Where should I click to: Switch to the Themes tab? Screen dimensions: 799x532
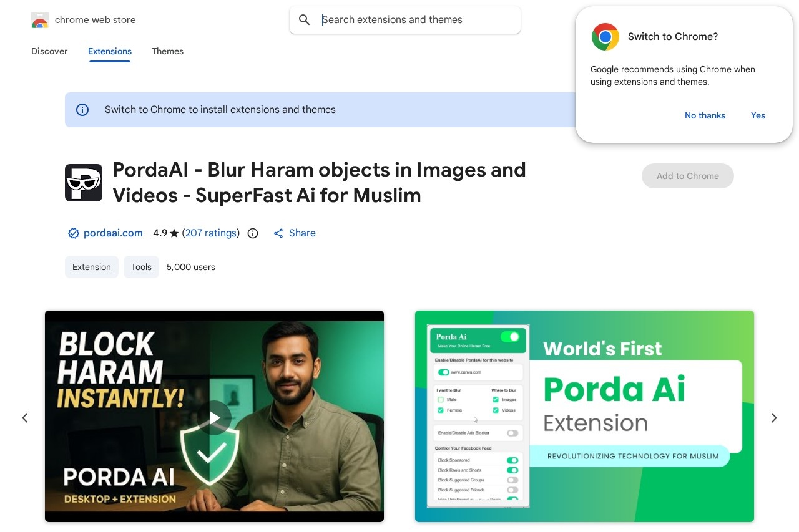coord(167,51)
